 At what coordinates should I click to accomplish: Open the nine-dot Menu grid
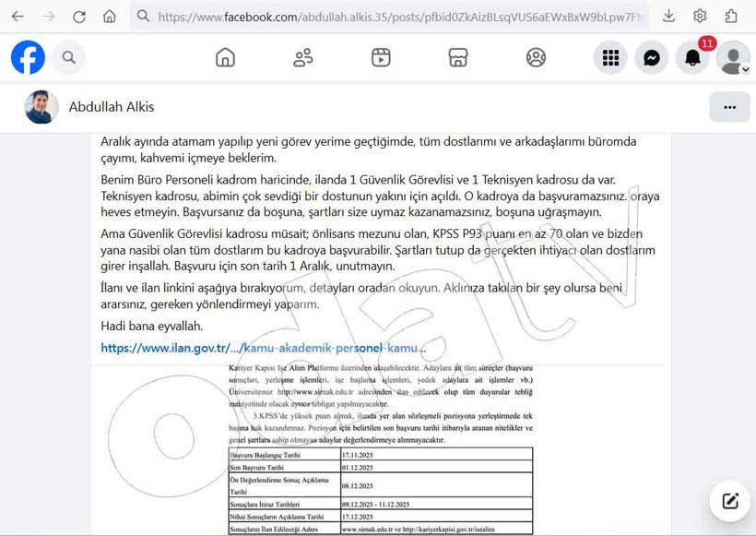tap(610, 58)
